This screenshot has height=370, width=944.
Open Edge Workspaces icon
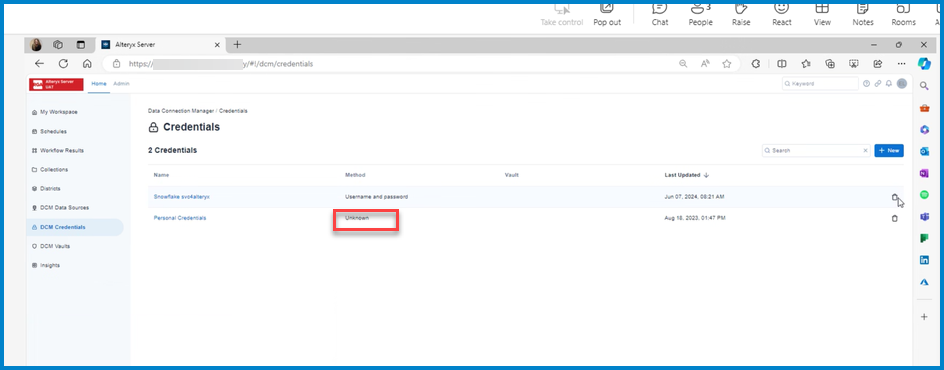pyautogui.click(x=58, y=45)
